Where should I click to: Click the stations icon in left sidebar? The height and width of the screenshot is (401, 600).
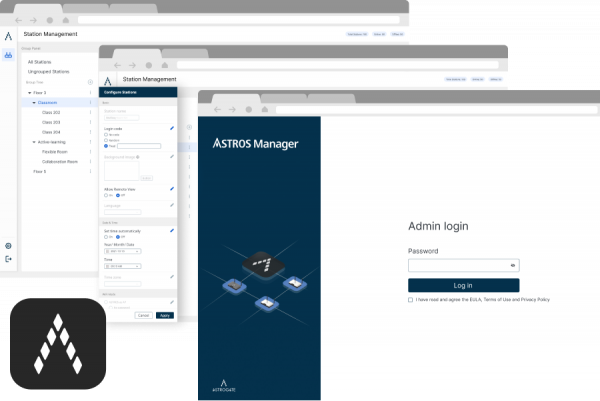9,57
